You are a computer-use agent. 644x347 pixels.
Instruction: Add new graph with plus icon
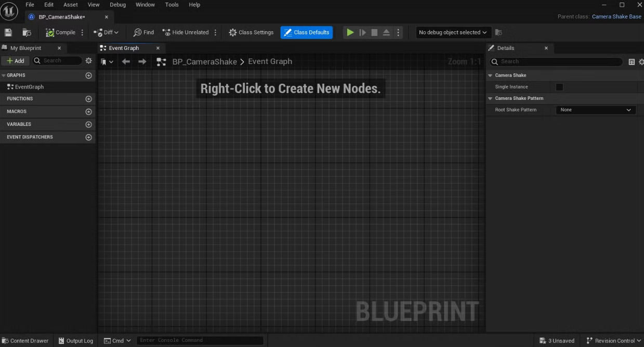[88, 75]
